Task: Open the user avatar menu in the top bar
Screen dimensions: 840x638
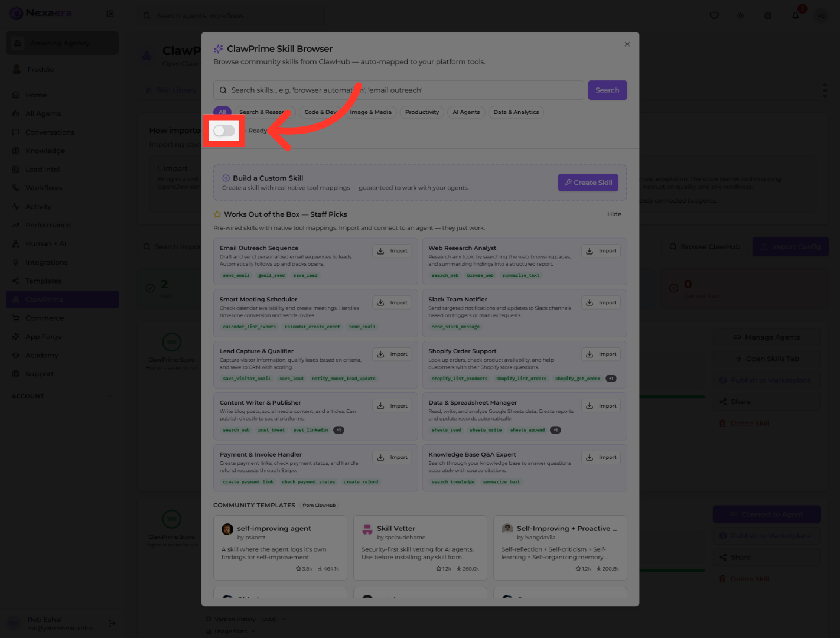Action: click(x=821, y=16)
